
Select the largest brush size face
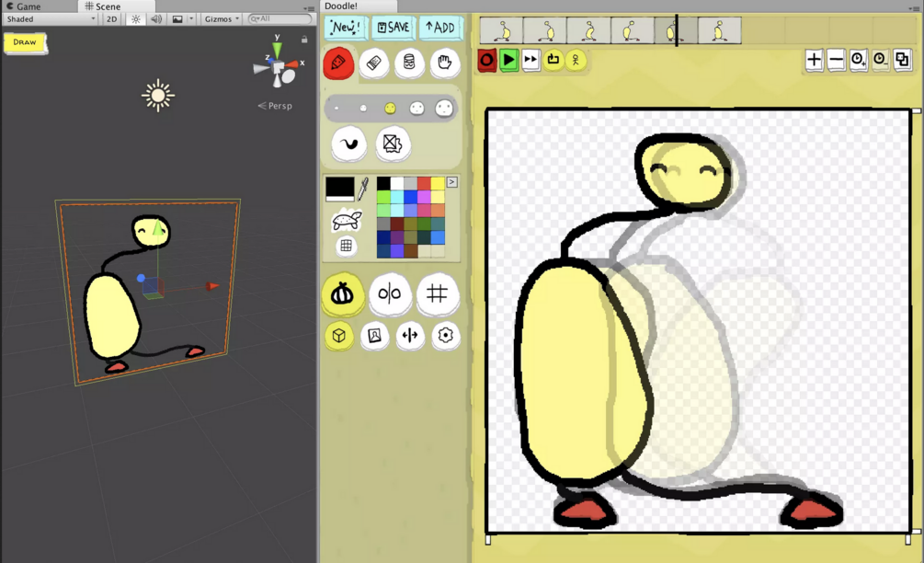click(x=444, y=108)
